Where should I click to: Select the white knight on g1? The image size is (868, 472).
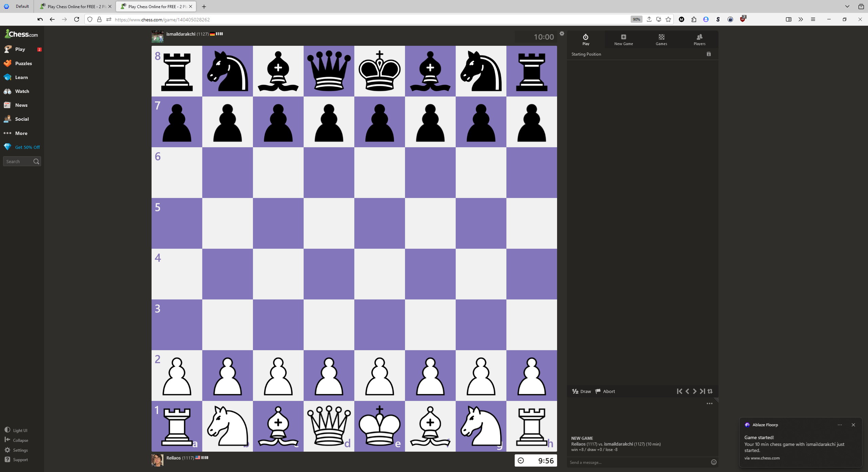coord(481,426)
